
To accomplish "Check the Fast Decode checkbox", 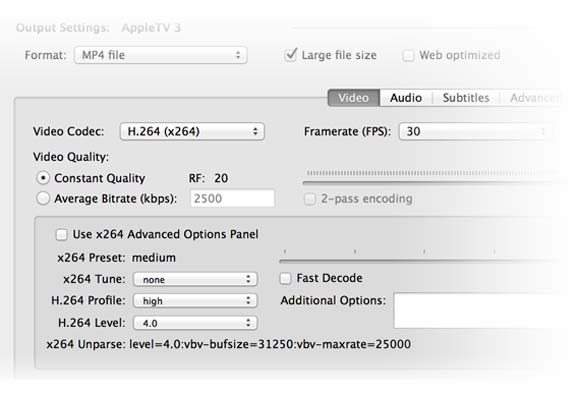I will (285, 278).
